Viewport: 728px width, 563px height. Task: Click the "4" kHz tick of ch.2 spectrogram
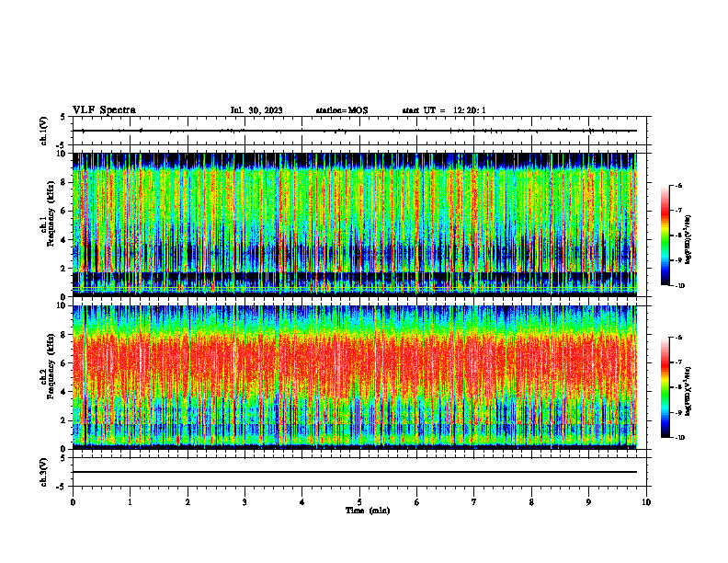pyautogui.click(x=64, y=393)
